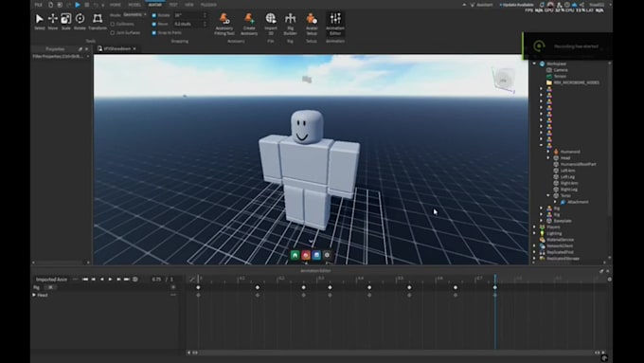
Task: Toggle looping in the animation playback controls
Action: (135, 280)
